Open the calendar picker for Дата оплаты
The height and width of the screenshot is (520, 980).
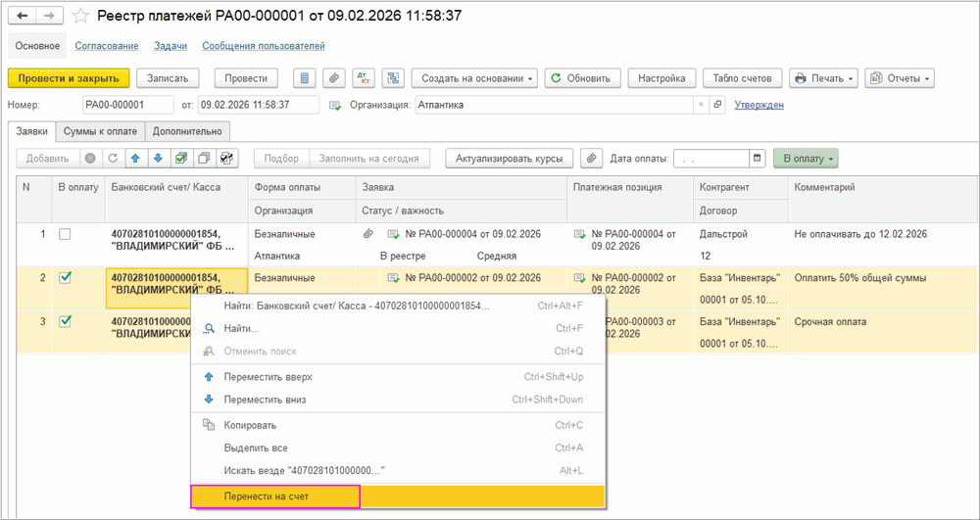tap(757, 159)
